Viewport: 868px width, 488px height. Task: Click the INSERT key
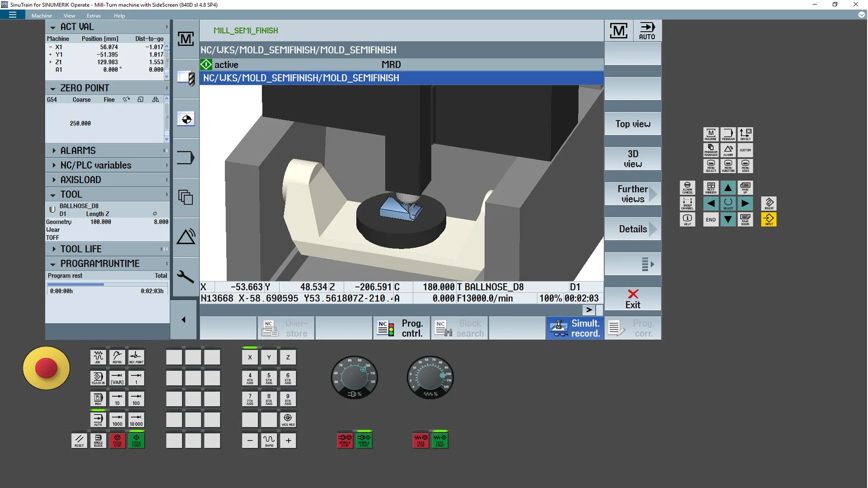[x=769, y=203]
